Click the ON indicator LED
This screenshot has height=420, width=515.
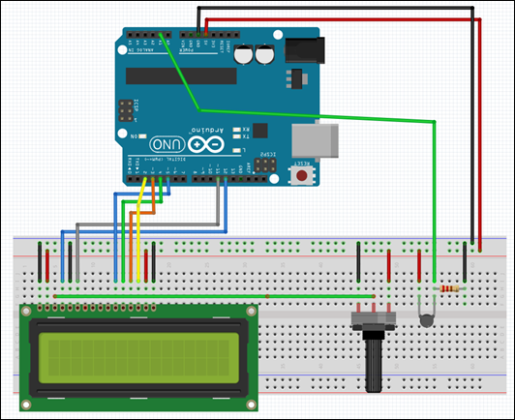tap(142, 135)
